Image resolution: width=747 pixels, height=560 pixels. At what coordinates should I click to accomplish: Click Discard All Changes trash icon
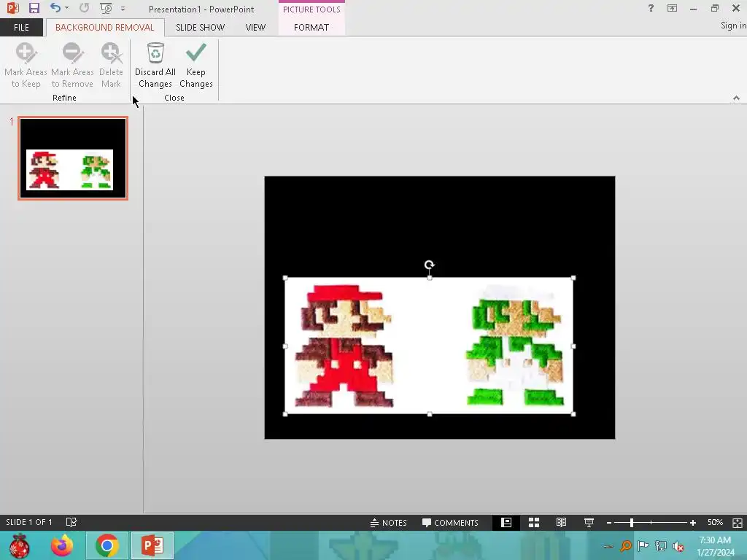[x=155, y=52]
